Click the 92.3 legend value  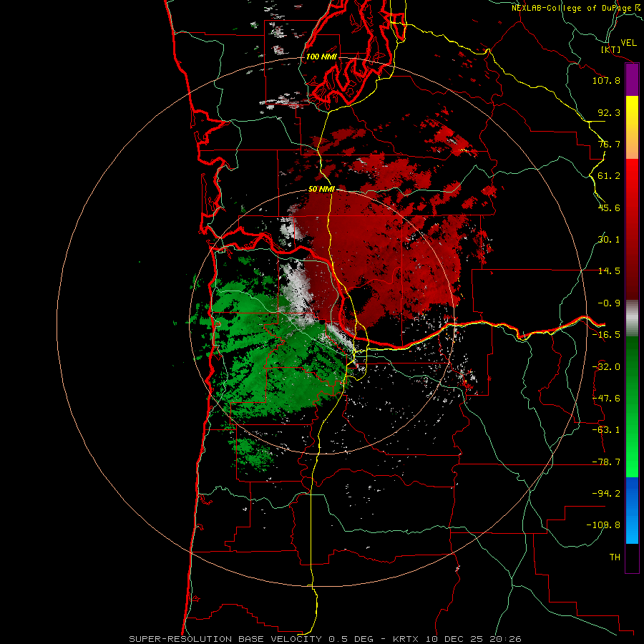(609, 112)
